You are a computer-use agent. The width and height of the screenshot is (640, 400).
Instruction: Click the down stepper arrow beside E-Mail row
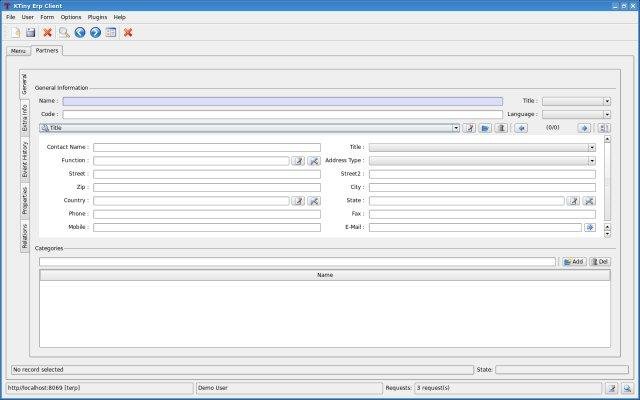pos(607,234)
